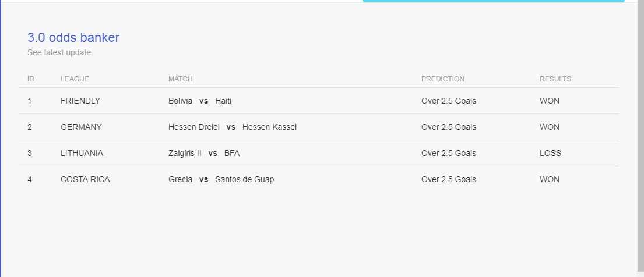The image size is (644, 277).
Task: Click the GERMANY league cell
Action: coord(81,127)
